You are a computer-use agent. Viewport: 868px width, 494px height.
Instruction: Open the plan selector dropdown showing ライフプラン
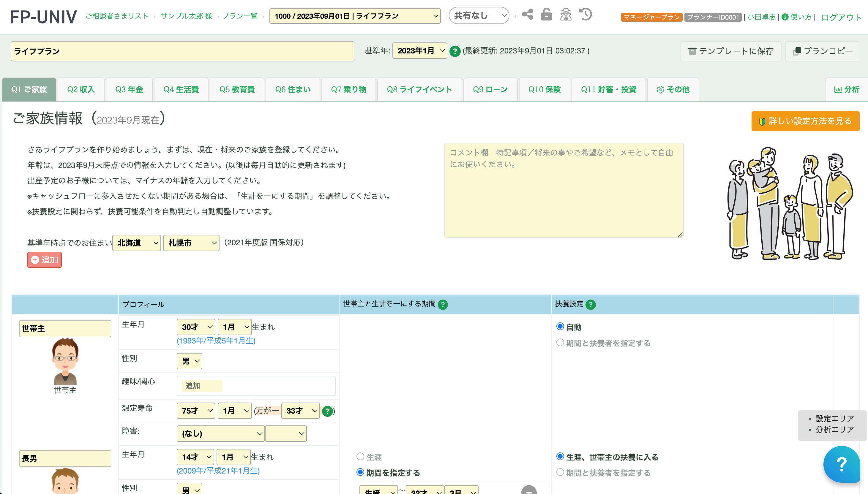[355, 15]
